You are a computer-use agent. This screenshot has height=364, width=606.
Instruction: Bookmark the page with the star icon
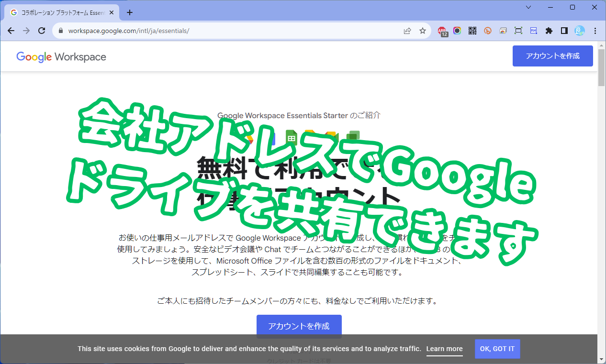(422, 31)
